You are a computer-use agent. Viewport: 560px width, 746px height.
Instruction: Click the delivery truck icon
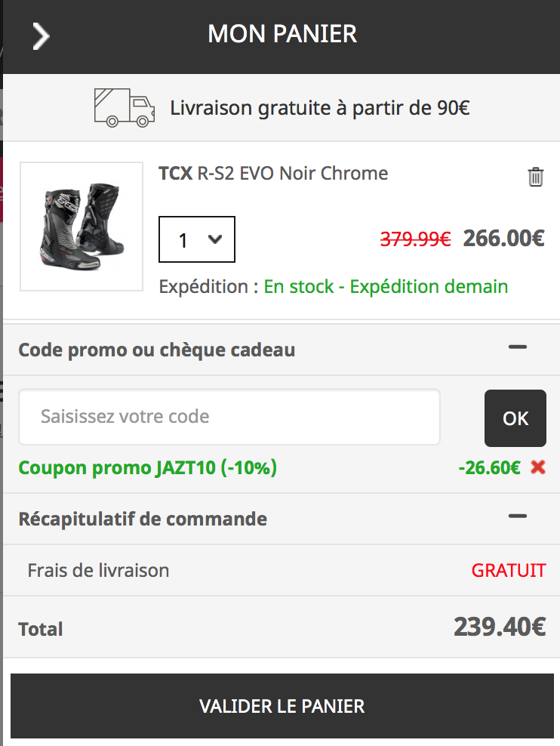point(124,107)
